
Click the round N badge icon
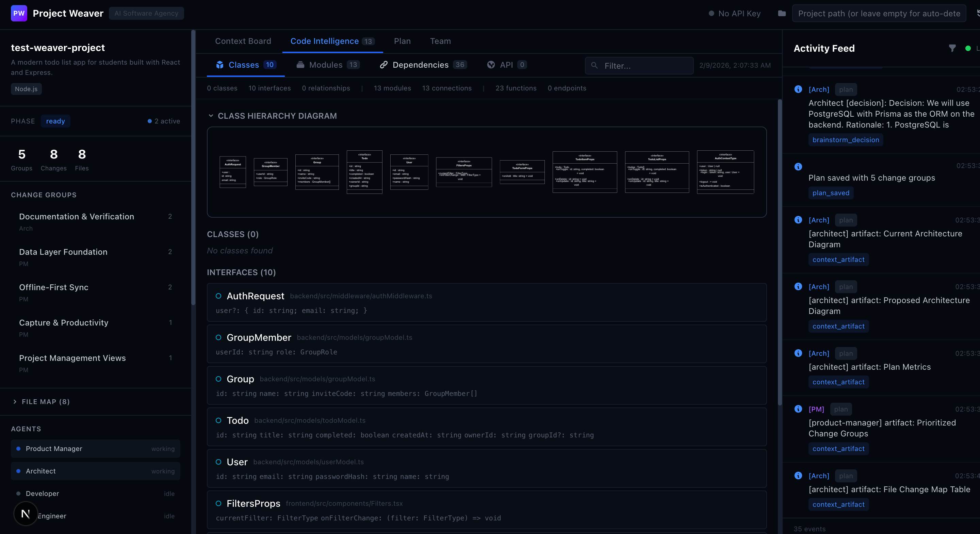tap(26, 514)
